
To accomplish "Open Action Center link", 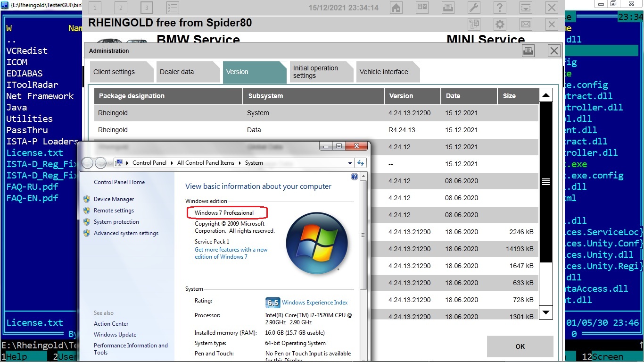I will (111, 324).
